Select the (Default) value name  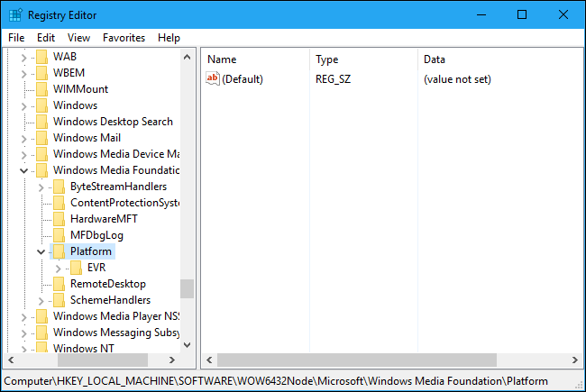[x=243, y=79]
